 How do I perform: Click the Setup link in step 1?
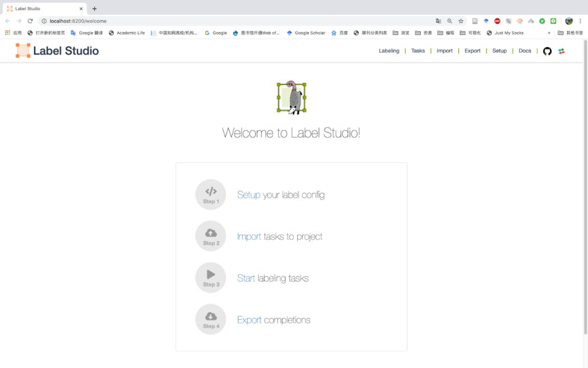tap(249, 195)
